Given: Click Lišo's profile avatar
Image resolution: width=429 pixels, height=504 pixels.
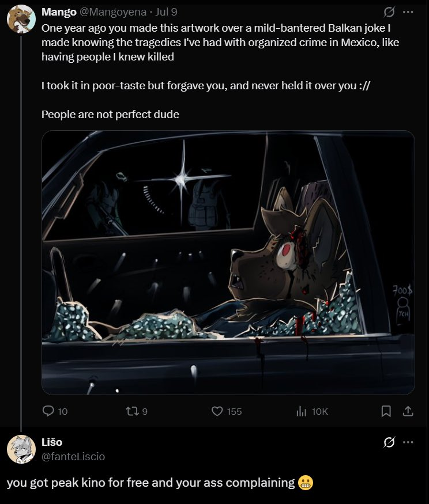Looking at the screenshot, I should pyautogui.click(x=21, y=449).
